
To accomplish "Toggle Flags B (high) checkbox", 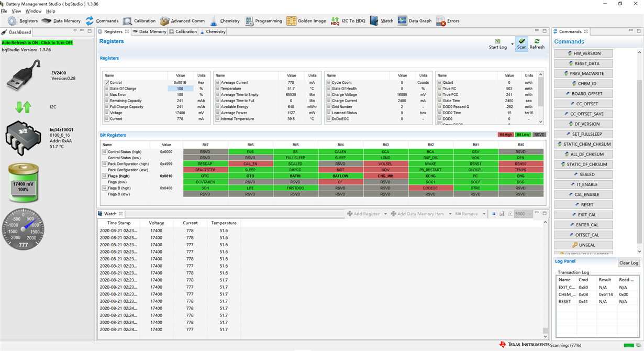I will click(105, 188).
